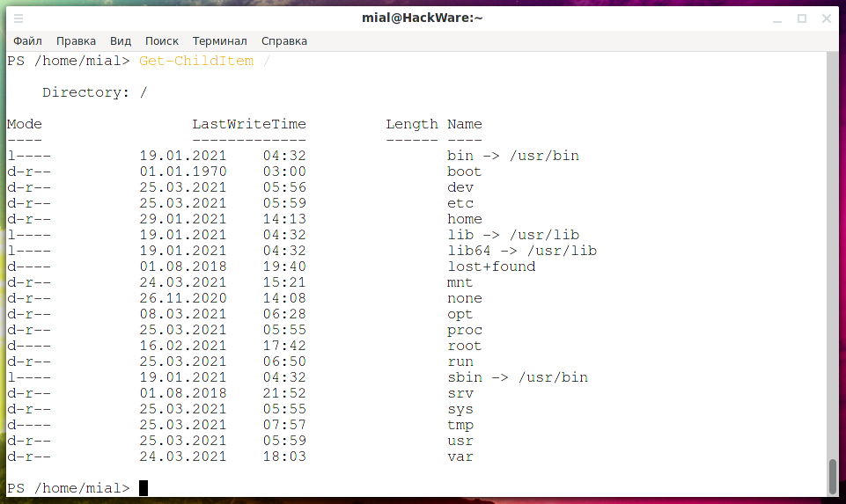
Task: Click the 'etc' directory name
Action: (460, 203)
